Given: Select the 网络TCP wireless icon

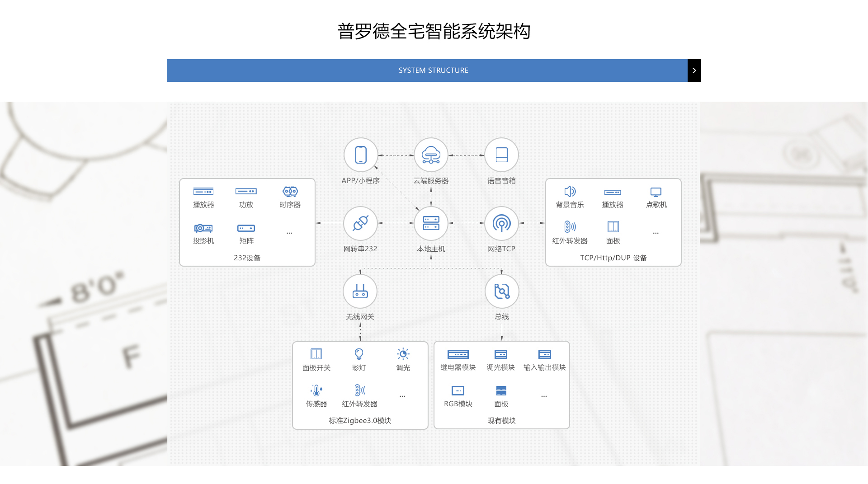Looking at the screenshot, I should tap(501, 223).
